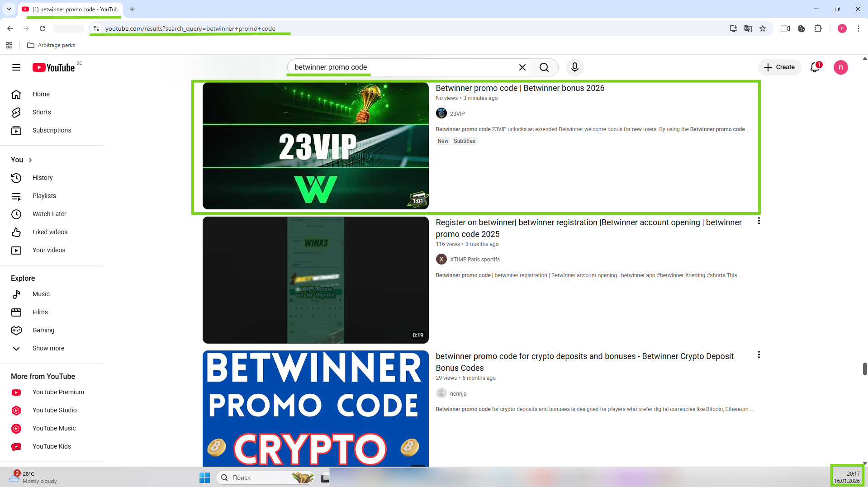
Task: Open the tab search dropdown
Action: tap(9, 9)
